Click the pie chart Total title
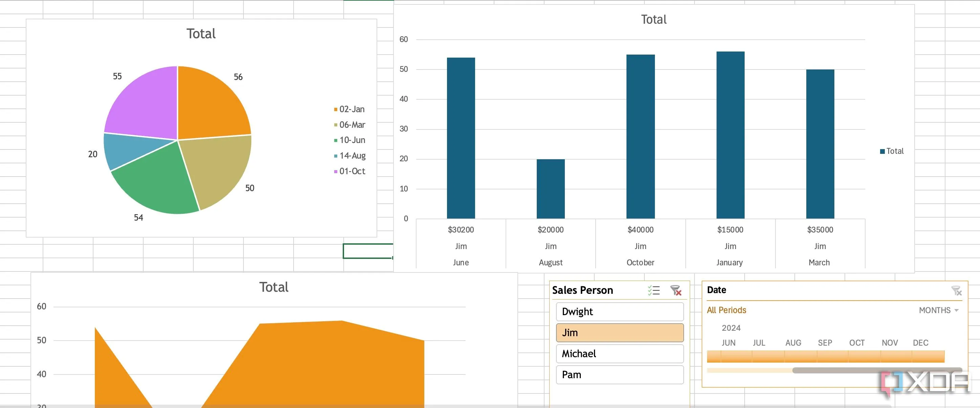 [201, 34]
